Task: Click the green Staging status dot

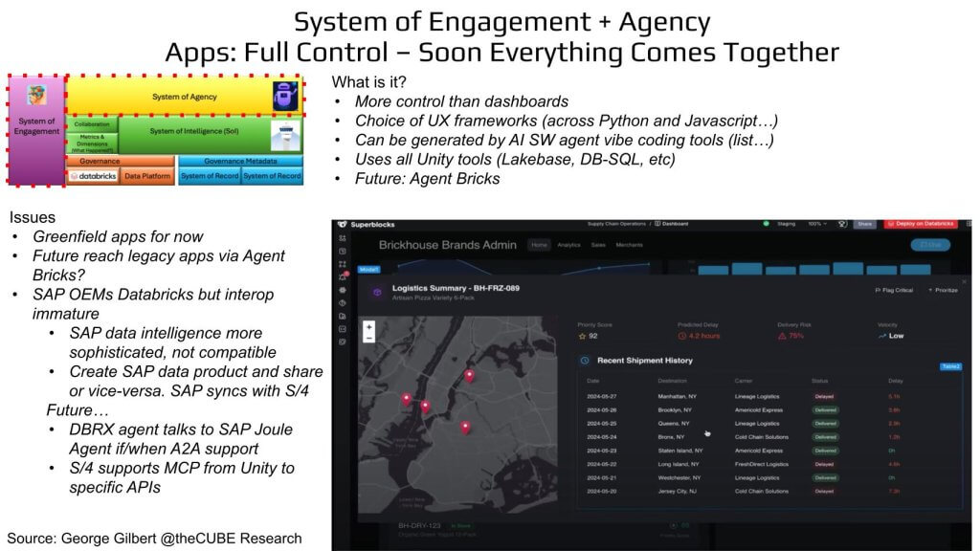Action: pyautogui.click(x=766, y=224)
